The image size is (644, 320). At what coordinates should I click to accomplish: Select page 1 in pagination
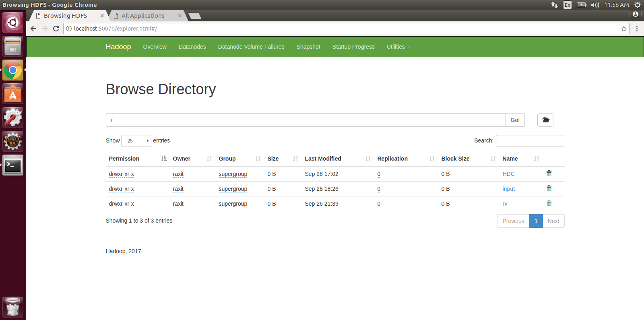coord(536,221)
